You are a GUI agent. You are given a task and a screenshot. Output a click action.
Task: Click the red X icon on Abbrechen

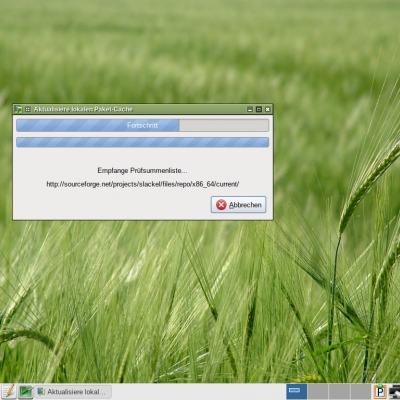tap(221, 205)
